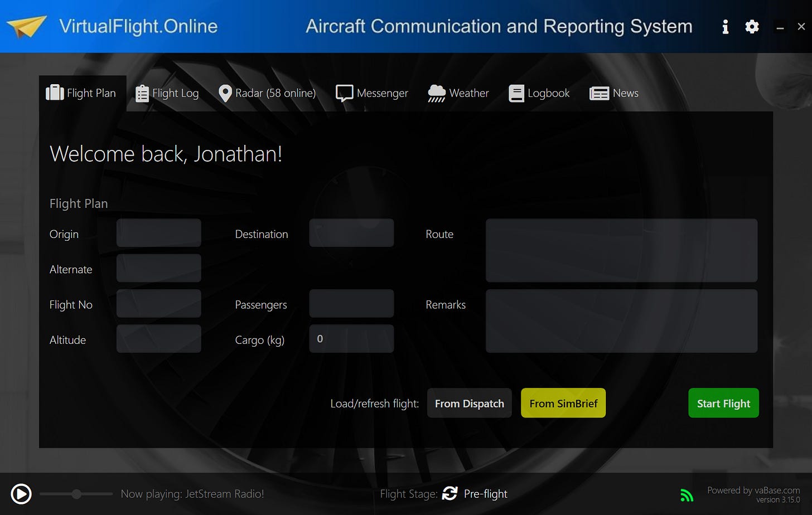812x515 pixels.
Task: Click the Passengers input field
Action: click(351, 303)
